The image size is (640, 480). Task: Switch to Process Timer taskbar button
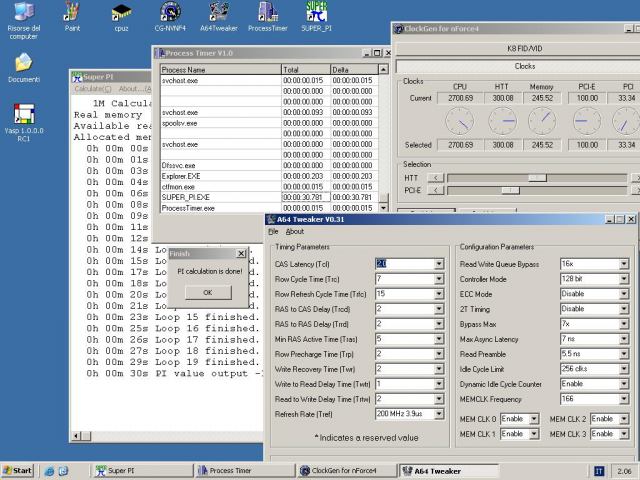coord(244,471)
